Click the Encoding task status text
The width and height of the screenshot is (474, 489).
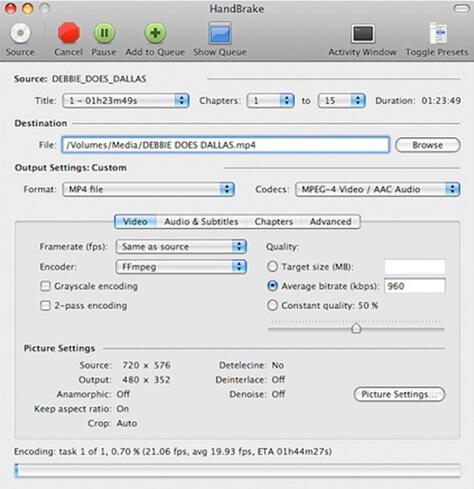(x=173, y=452)
